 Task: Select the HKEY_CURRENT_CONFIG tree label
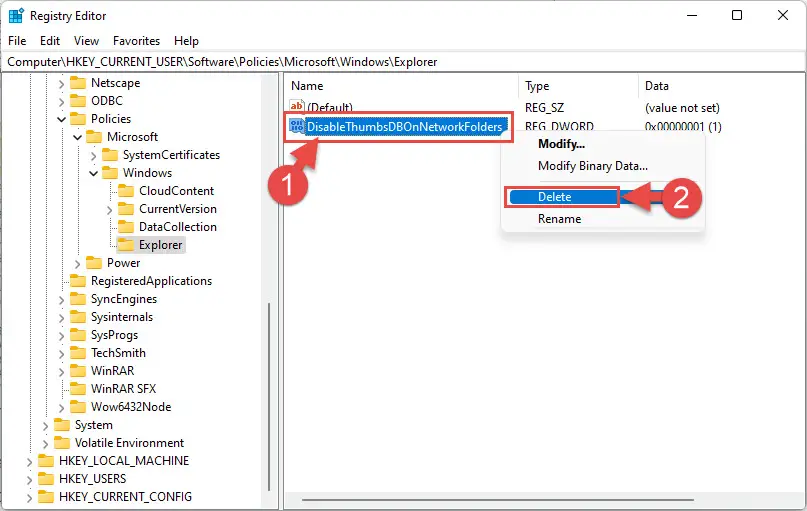click(x=125, y=497)
